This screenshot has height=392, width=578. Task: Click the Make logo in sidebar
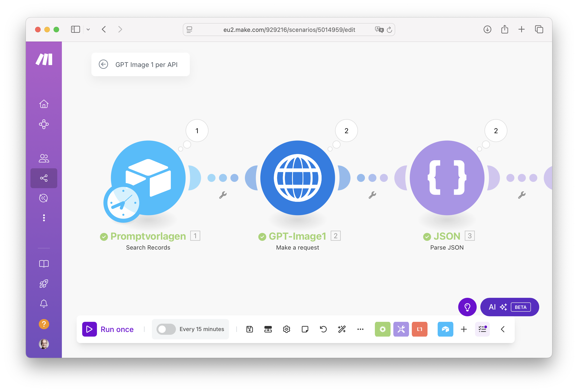pos(44,60)
